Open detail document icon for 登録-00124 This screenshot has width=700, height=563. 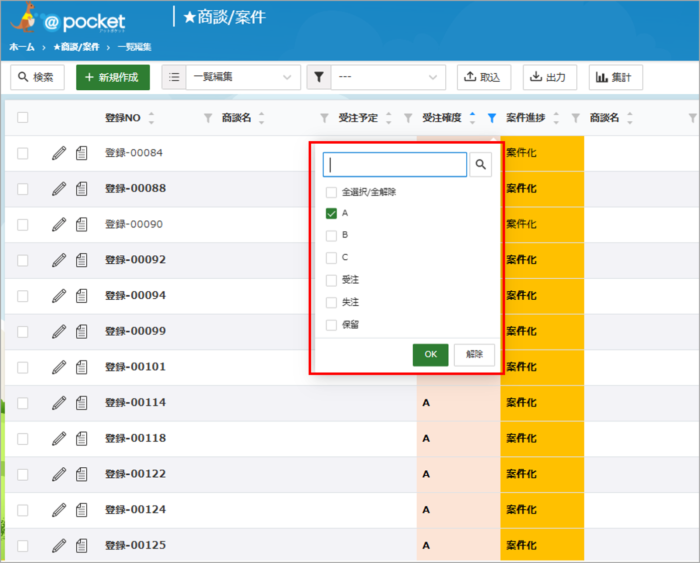(81, 510)
